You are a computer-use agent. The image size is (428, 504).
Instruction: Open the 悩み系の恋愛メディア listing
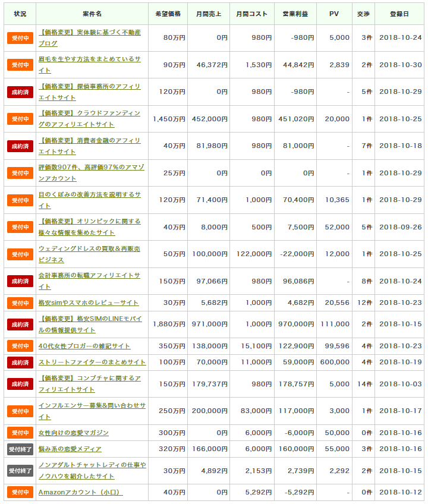[x=70, y=449]
